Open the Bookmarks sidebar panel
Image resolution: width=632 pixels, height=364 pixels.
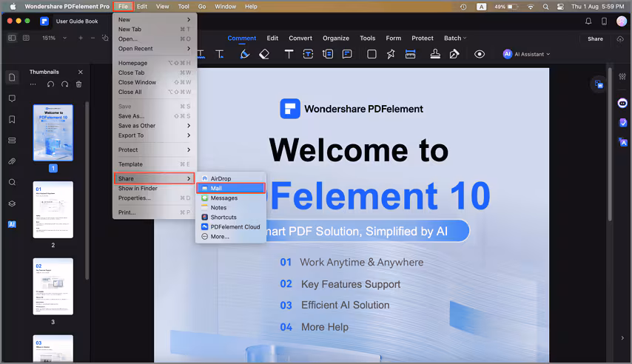click(12, 119)
